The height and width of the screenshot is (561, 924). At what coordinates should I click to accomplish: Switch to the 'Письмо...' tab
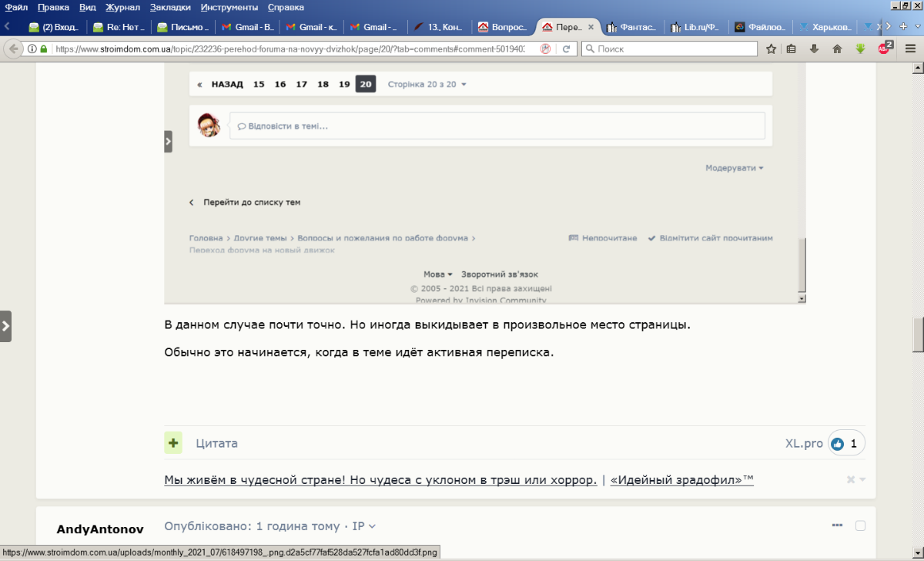(183, 27)
